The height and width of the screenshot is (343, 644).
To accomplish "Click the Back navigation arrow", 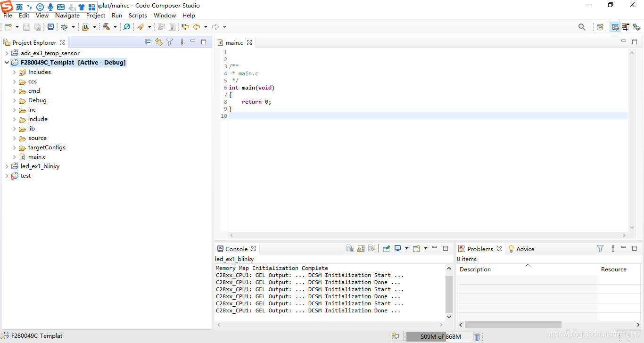I will 197,27.
